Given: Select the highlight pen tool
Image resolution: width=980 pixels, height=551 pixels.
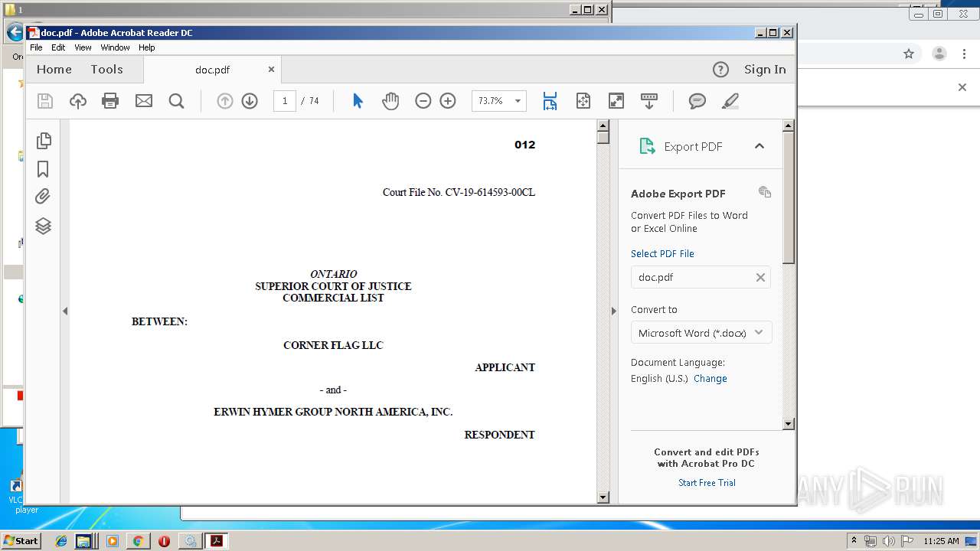Looking at the screenshot, I should point(730,101).
